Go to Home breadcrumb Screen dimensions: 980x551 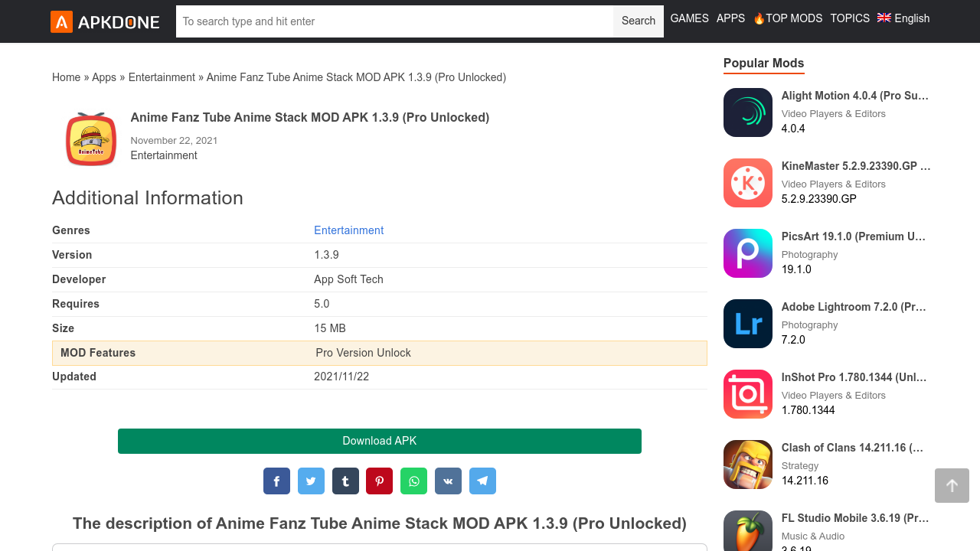click(66, 77)
